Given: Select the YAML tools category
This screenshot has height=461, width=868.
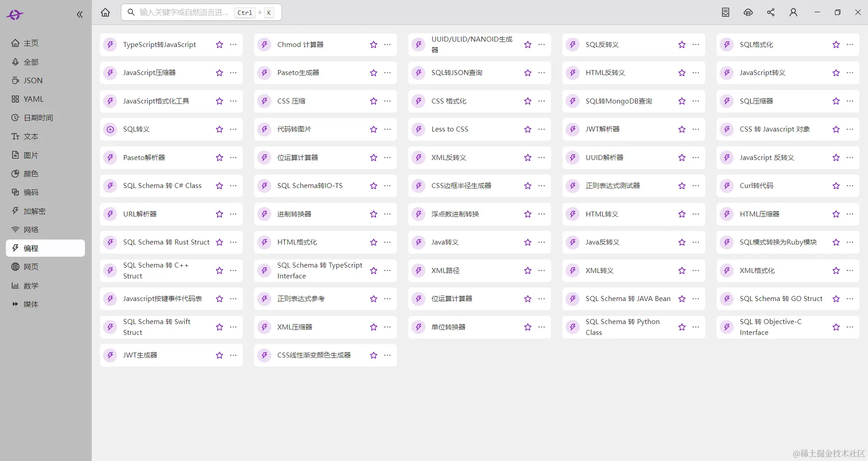Looking at the screenshot, I should point(33,99).
